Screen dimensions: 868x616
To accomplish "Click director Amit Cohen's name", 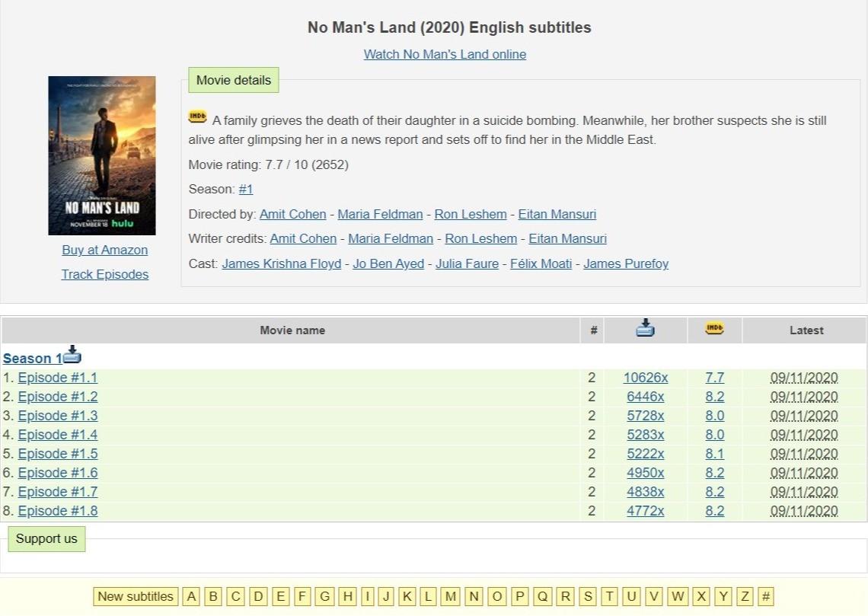I will [x=292, y=214].
